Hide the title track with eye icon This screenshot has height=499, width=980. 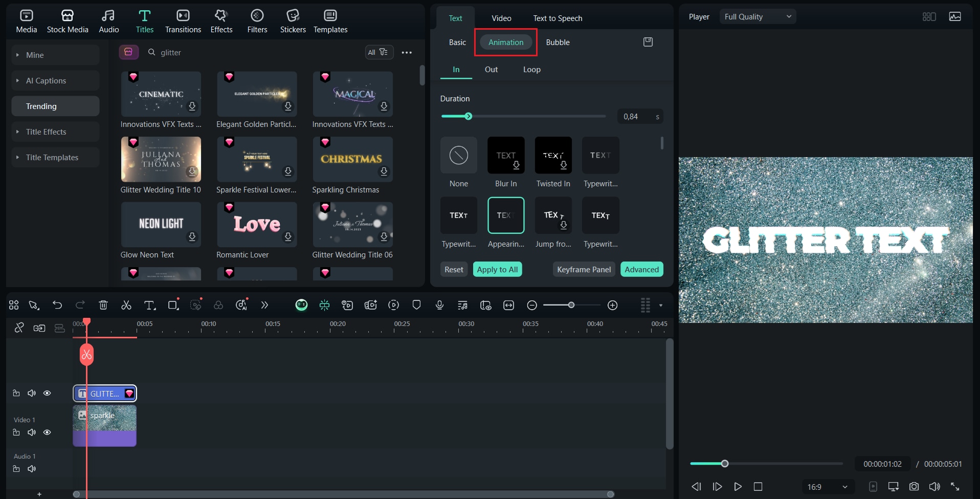pyautogui.click(x=47, y=393)
